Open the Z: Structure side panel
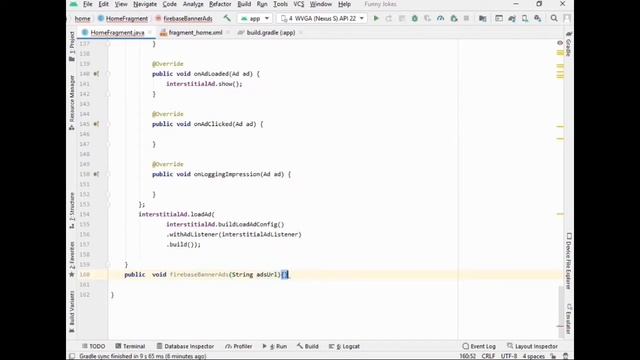This screenshot has height=360, width=640. [72, 210]
